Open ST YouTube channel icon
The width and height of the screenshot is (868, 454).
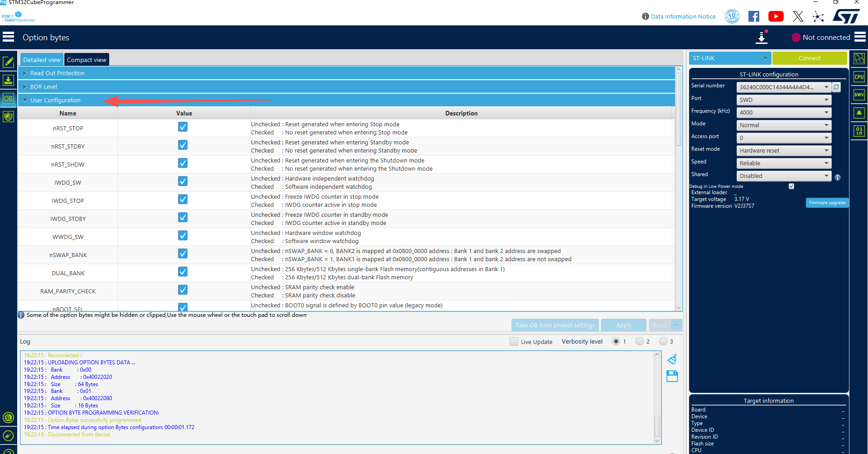click(776, 16)
